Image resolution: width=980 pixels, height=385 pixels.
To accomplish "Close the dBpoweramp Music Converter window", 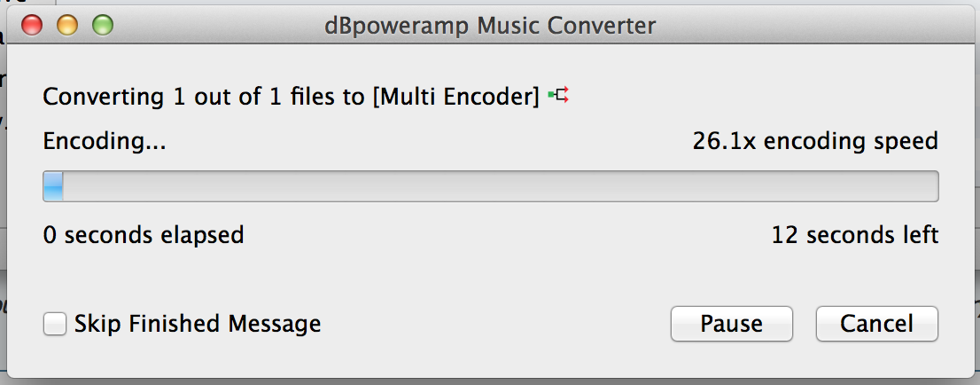I will point(32,25).
